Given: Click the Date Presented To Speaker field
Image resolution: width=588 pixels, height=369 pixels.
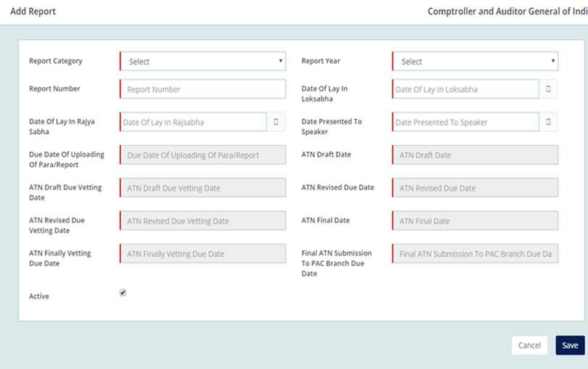Looking at the screenshot, I should pos(466,122).
